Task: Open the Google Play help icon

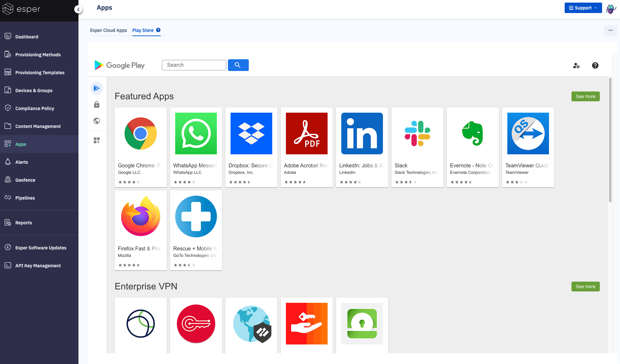Action: click(595, 65)
